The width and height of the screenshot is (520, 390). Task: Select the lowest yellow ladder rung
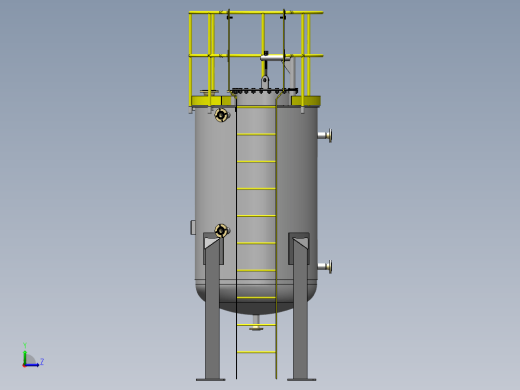click(x=256, y=352)
